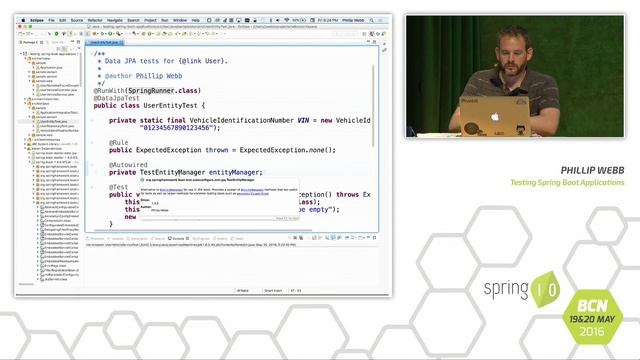This screenshot has width=640, height=360.
Task: Click the Spotlight search icon
Action: tap(371, 20)
